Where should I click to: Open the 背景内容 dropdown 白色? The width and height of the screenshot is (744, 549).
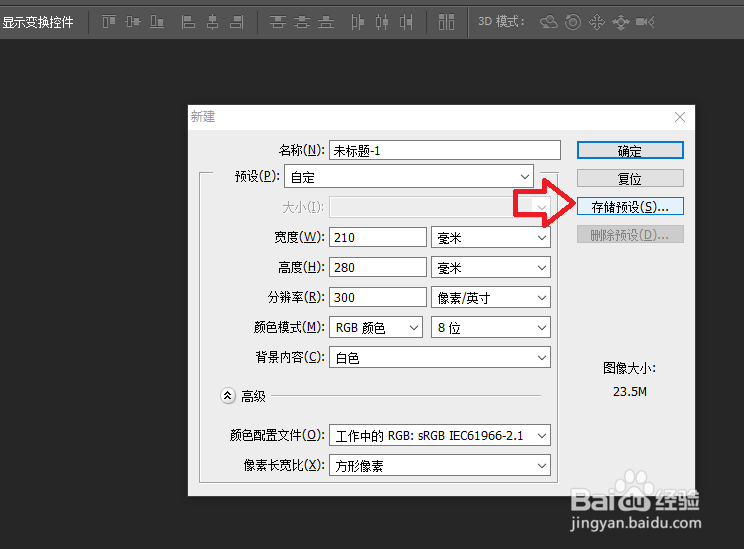(440, 357)
